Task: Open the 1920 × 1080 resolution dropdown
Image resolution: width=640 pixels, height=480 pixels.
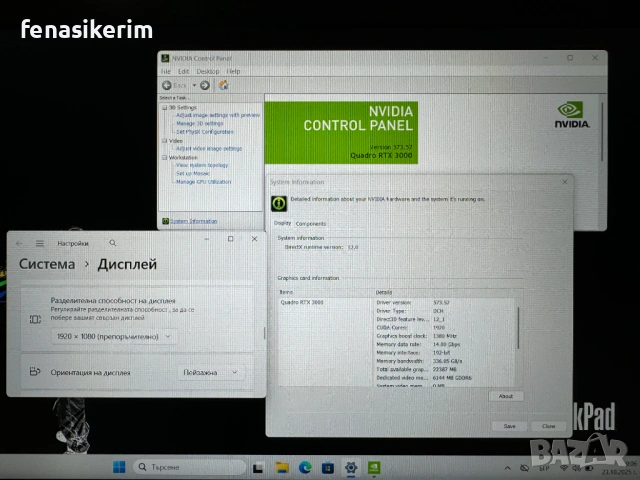Action: pyautogui.click(x=114, y=336)
